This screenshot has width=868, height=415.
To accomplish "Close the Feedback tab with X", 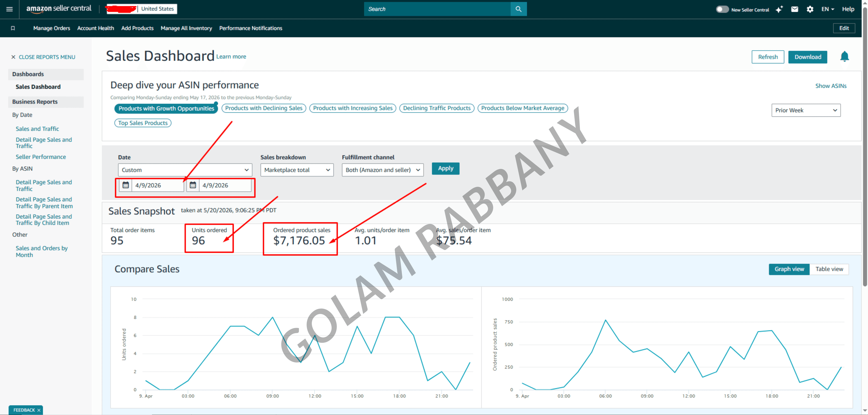I will [x=39, y=410].
